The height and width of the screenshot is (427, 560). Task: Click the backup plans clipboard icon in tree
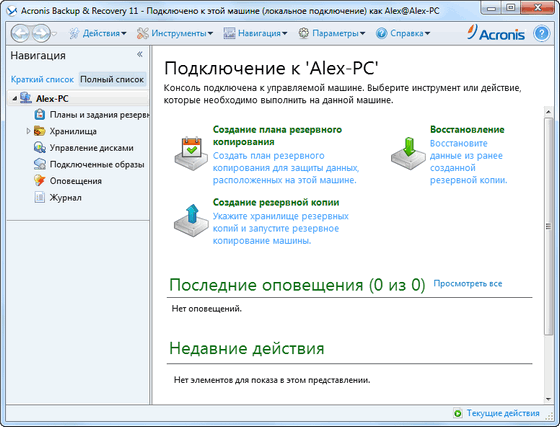(39, 115)
